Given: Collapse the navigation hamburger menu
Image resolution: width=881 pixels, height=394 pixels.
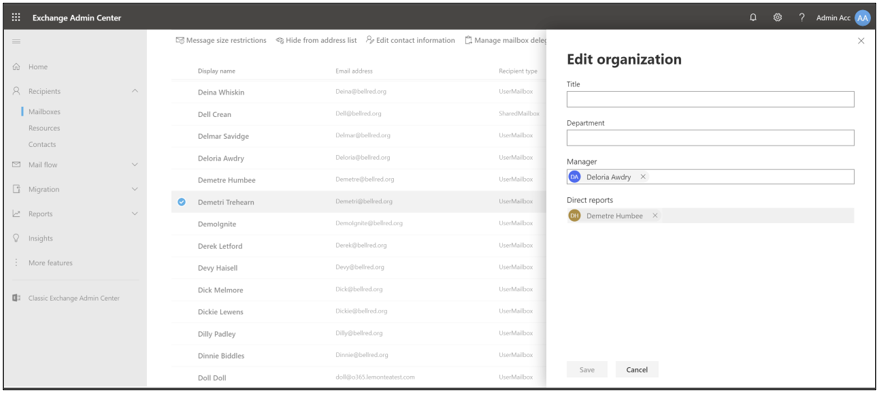Looking at the screenshot, I should click(x=16, y=41).
